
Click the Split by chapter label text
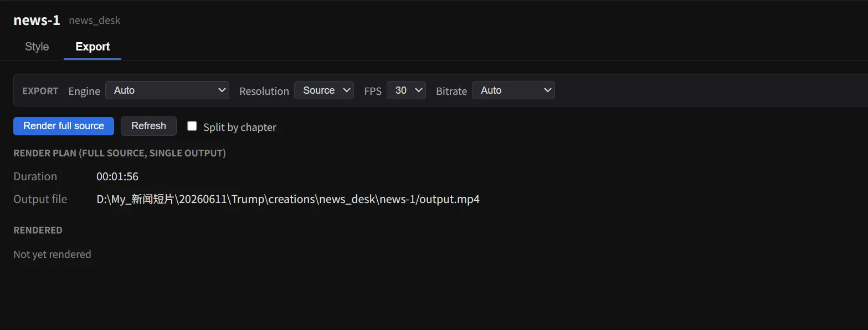pos(240,128)
